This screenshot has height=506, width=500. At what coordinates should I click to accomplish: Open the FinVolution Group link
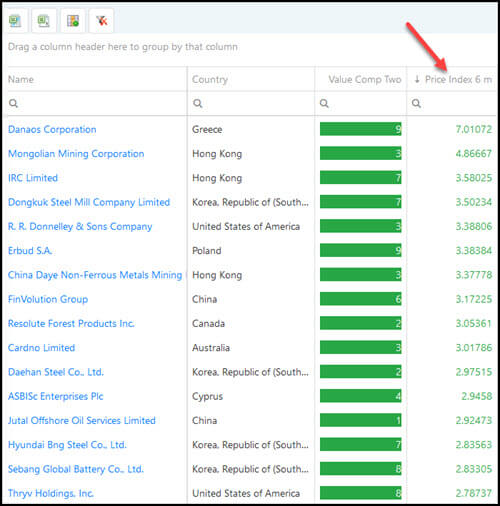point(48,299)
